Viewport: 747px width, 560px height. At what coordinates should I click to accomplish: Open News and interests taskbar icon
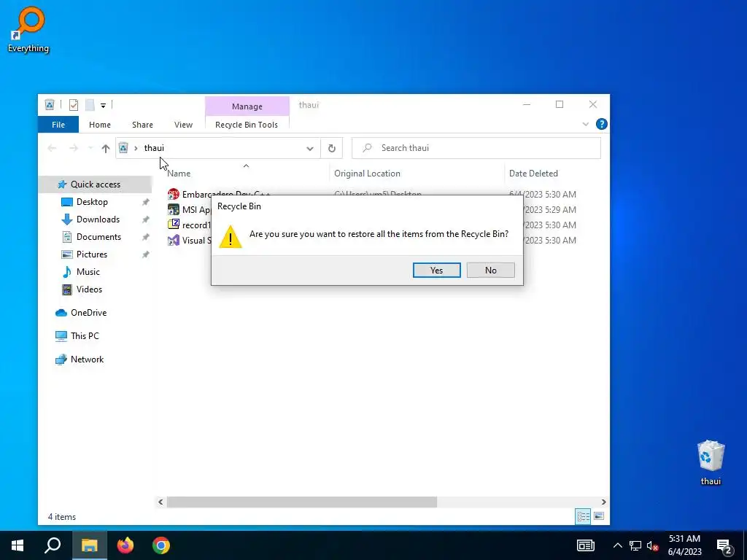tap(586, 545)
